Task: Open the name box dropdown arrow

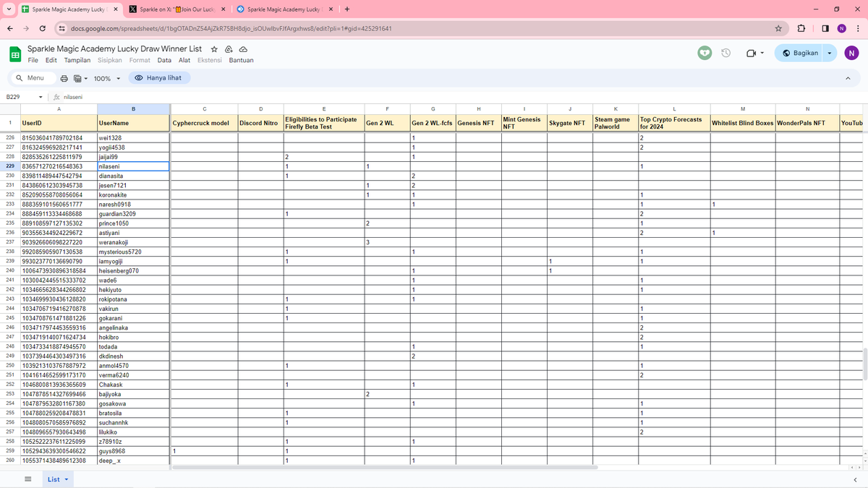Action: click(x=41, y=96)
